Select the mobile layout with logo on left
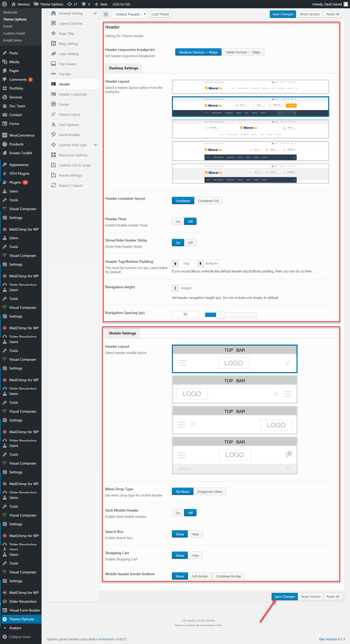The image size is (350, 644). pos(235,390)
